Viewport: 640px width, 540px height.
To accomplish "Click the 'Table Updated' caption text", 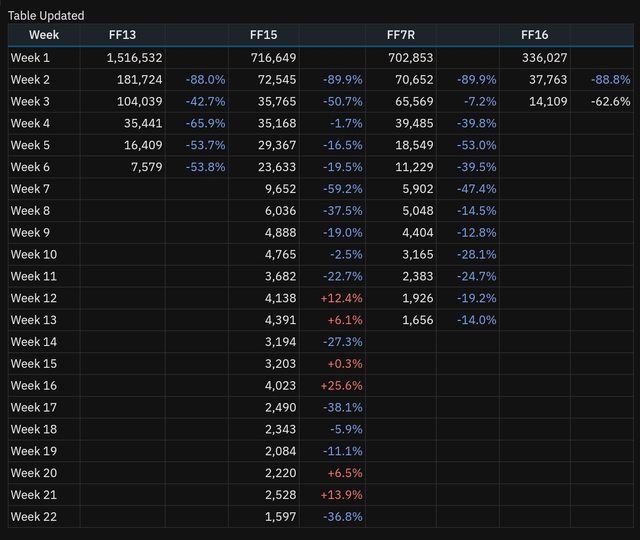I will [46, 16].
